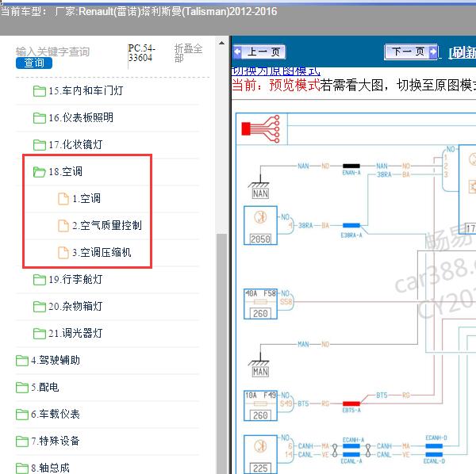This screenshot has width=476, height=474.
Task: Select the 4.驾驶辅助 tree label
Action: pyautogui.click(x=56, y=361)
